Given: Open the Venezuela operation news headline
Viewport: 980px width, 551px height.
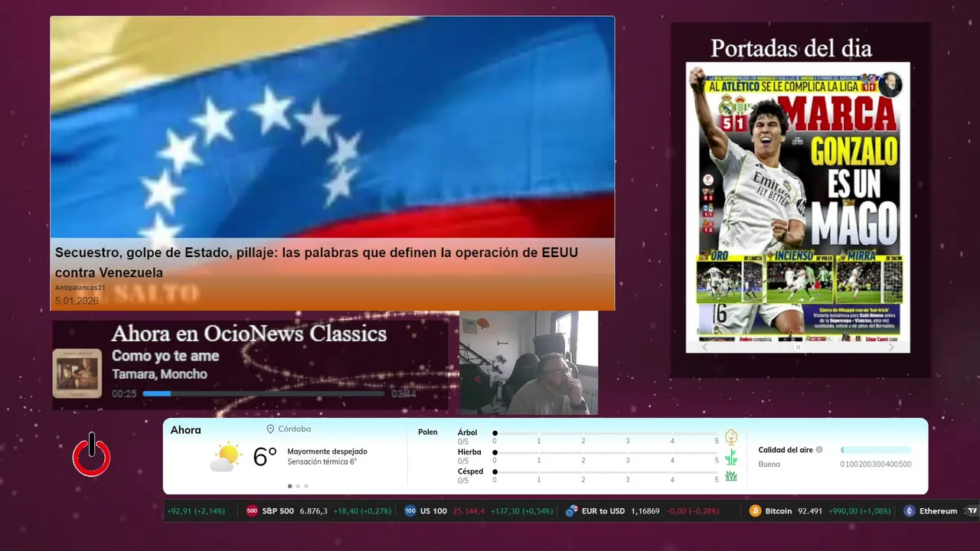Looking at the screenshot, I should click(x=316, y=262).
